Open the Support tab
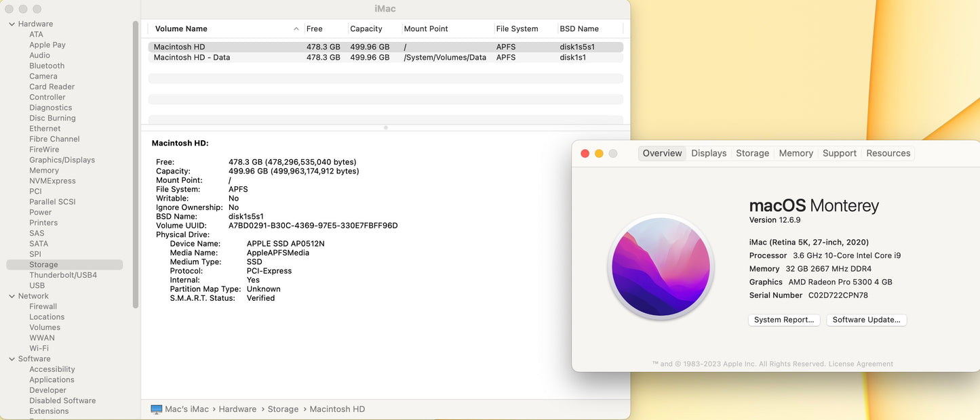This screenshot has height=420, width=980. (x=839, y=153)
